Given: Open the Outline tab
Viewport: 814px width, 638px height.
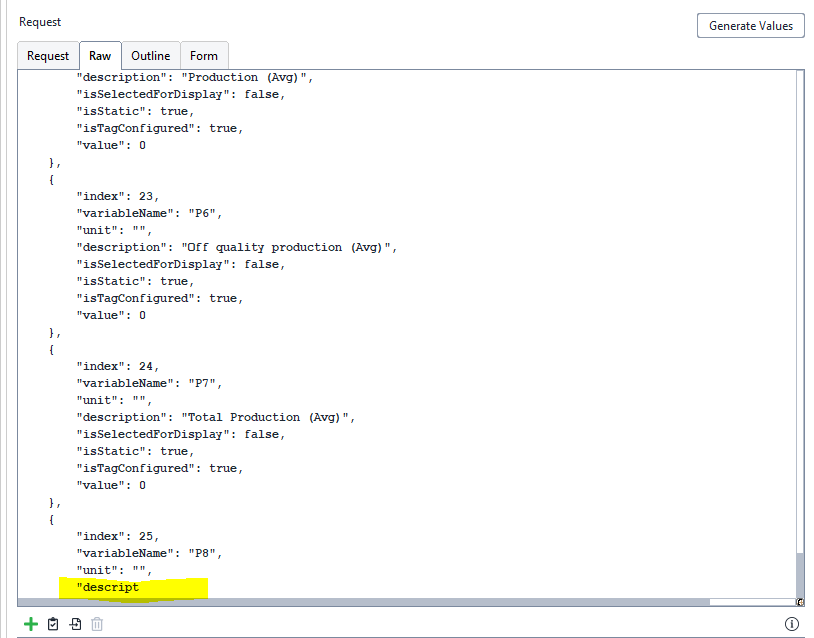Looking at the screenshot, I should pos(151,56).
